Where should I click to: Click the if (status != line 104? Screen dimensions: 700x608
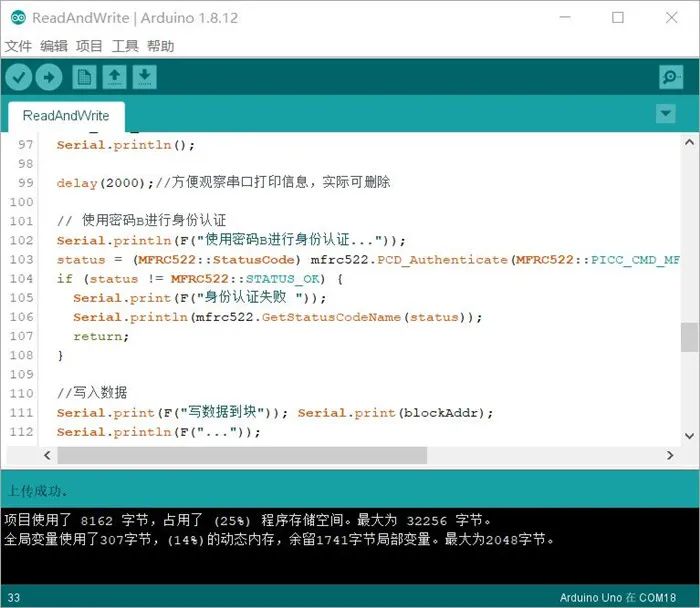pos(200,279)
